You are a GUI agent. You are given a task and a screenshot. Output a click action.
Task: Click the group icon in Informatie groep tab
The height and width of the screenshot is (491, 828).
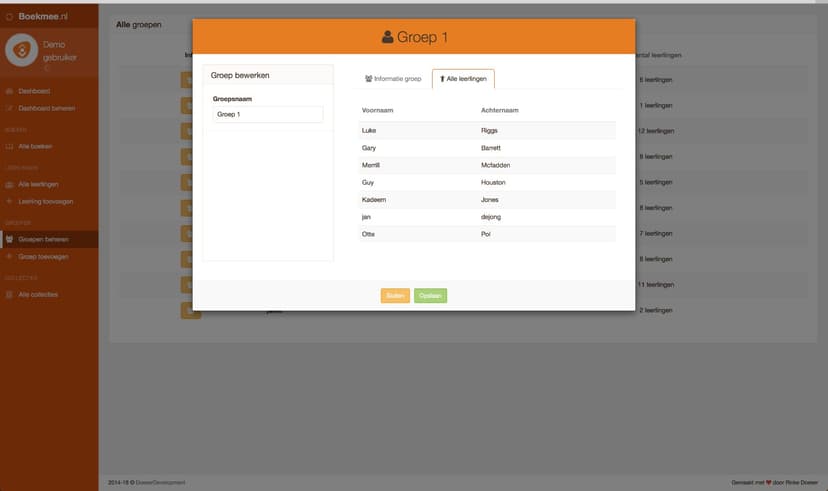click(369, 79)
